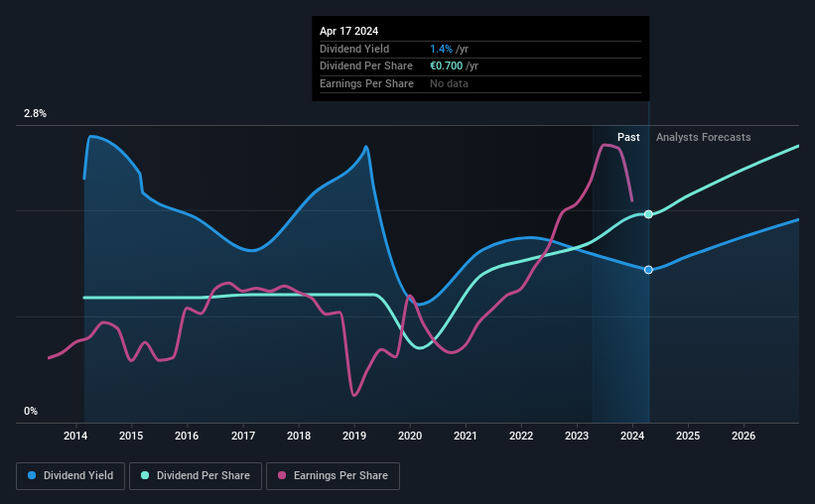Click the 2014 x-axis label

point(75,436)
